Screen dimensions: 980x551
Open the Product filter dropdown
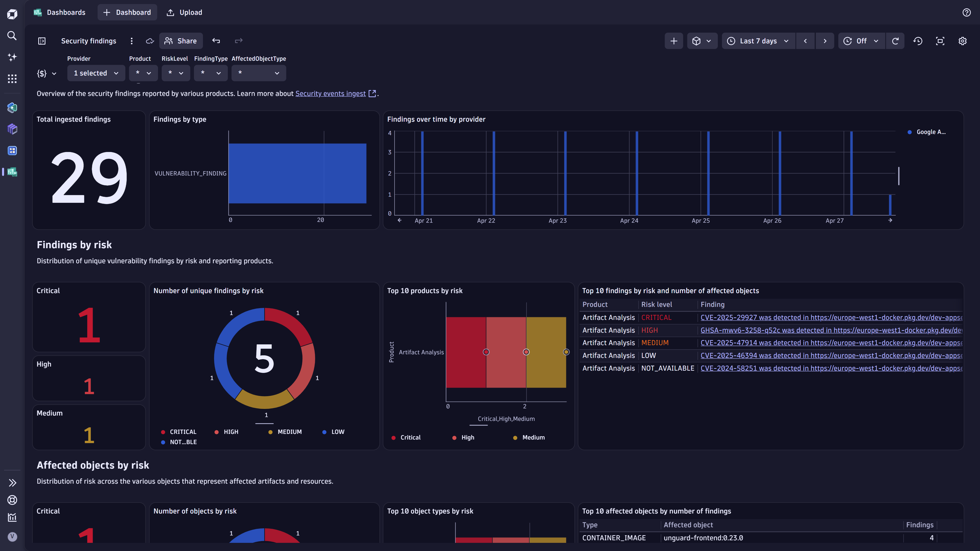click(143, 73)
